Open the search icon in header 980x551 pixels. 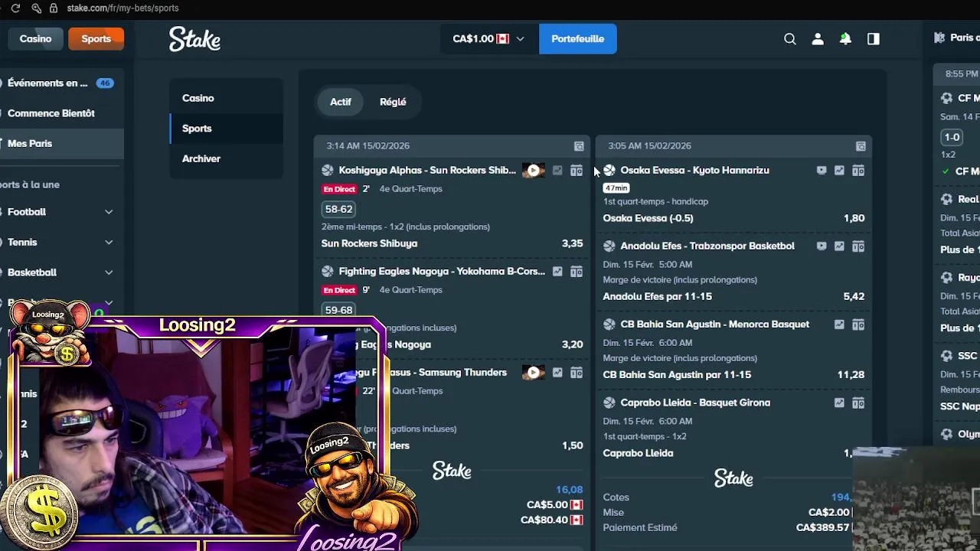point(790,39)
